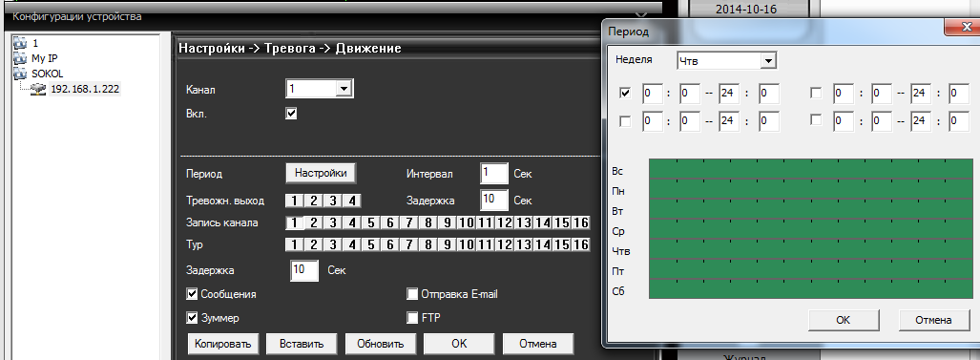The width and height of the screenshot is (980, 360).
Task: Select the My IP tree entry
Action: click(45, 59)
